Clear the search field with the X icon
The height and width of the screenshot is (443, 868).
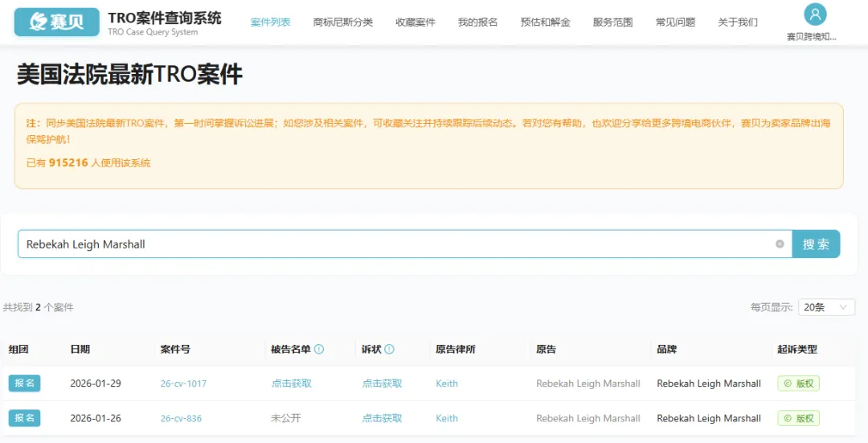[x=780, y=244]
